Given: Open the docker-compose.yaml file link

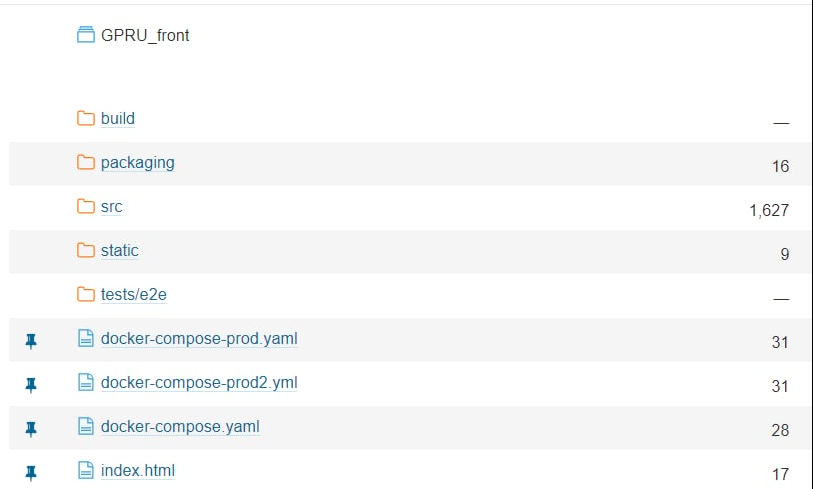Looking at the screenshot, I should pyautogui.click(x=180, y=427).
